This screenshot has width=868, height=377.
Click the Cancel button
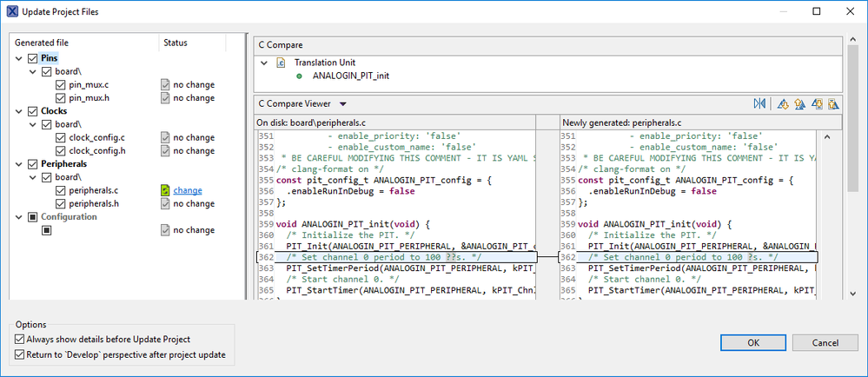click(x=813, y=342)
